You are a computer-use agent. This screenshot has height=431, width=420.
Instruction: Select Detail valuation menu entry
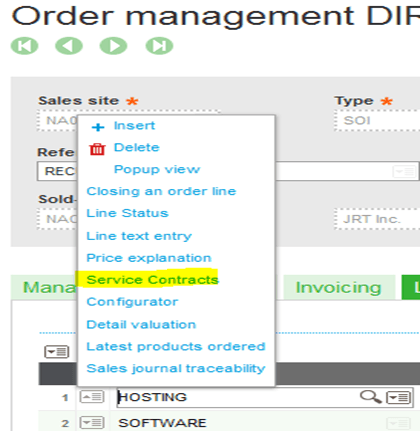[x=141, y=324]
